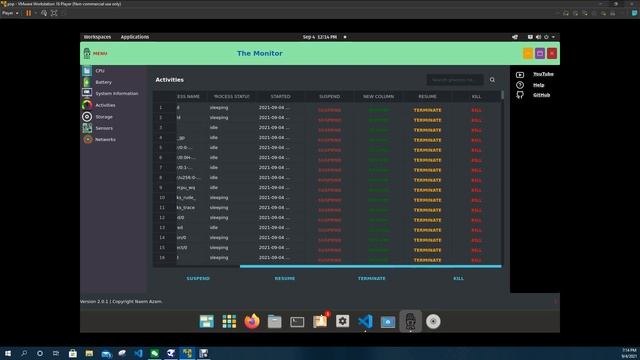Click the volume icon in top bar

click(538, 37)
